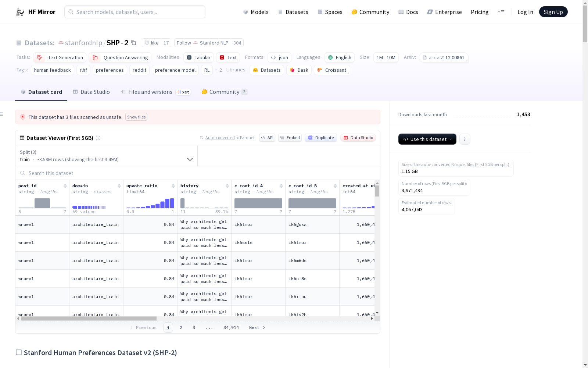The width and height of the screenshot is (588, 368).
Task: Click the Dataset Viewer info icon
Action: [x=98, y=138]
